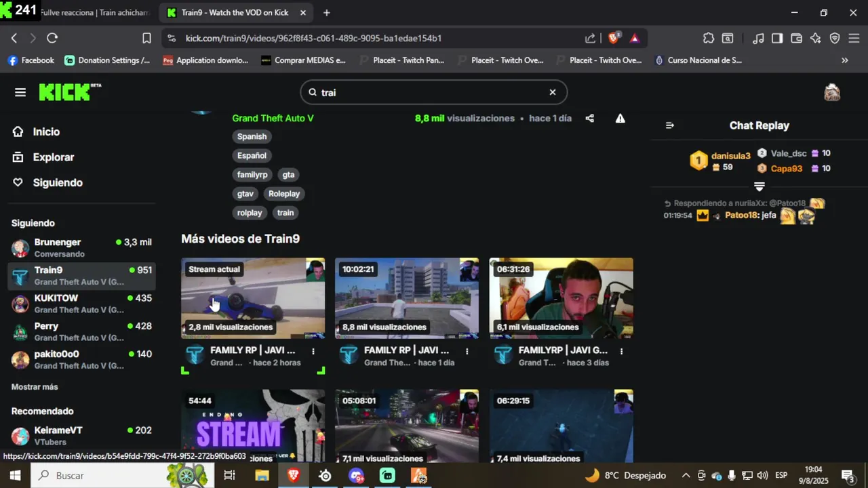The height and width of the screenshot is (488, 868).
Task: Open options menu for the 3 días video
Action: coord(621,351)
